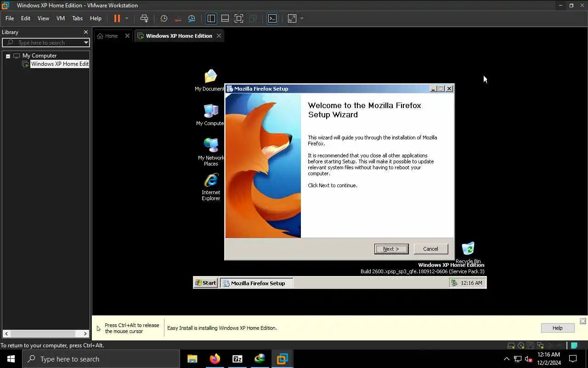Image resolution: width=588 pixels, height=368 pixels.
Task: Open the snapshot manager icon
Action: [x=192, y=18]
